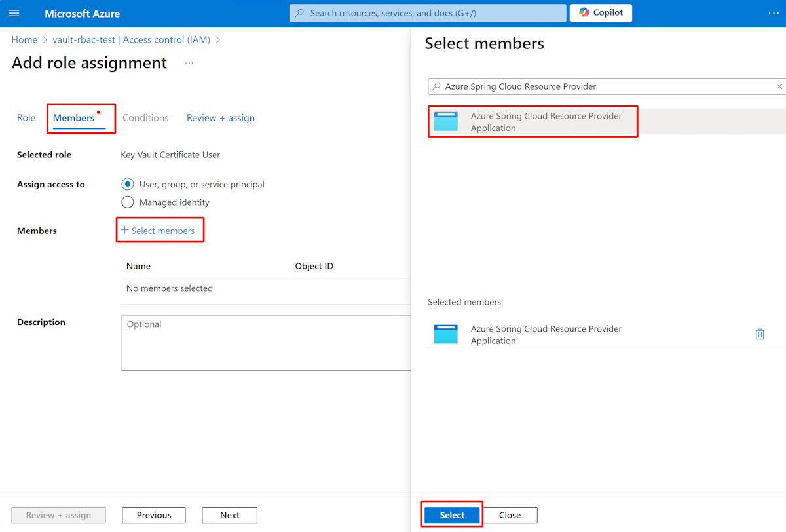Go to the Review + assign tab

(220, 117)
